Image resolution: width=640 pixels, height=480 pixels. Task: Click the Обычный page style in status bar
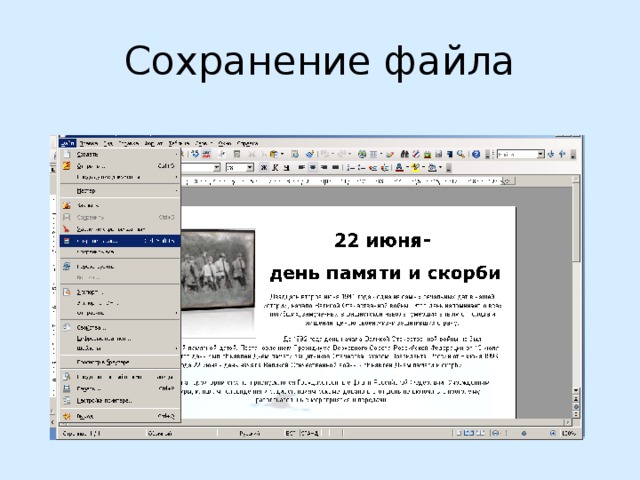pos(160,433)
